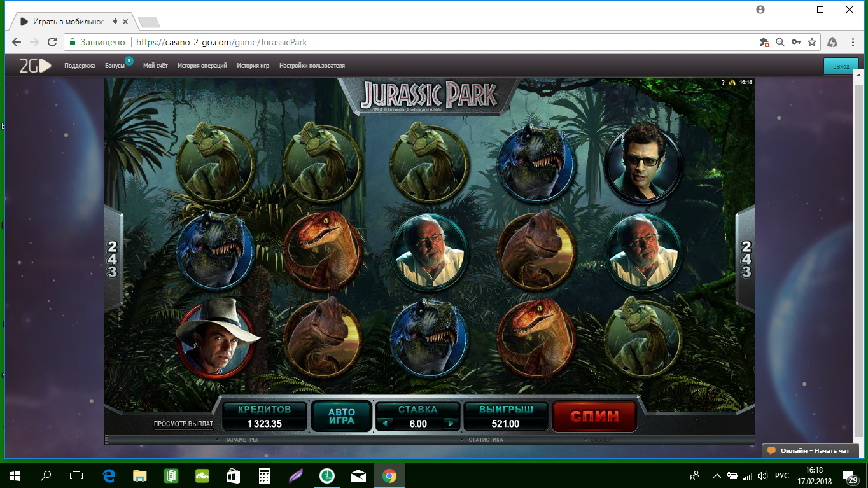Open a new Chrome tab

click(x=148, y=22)
